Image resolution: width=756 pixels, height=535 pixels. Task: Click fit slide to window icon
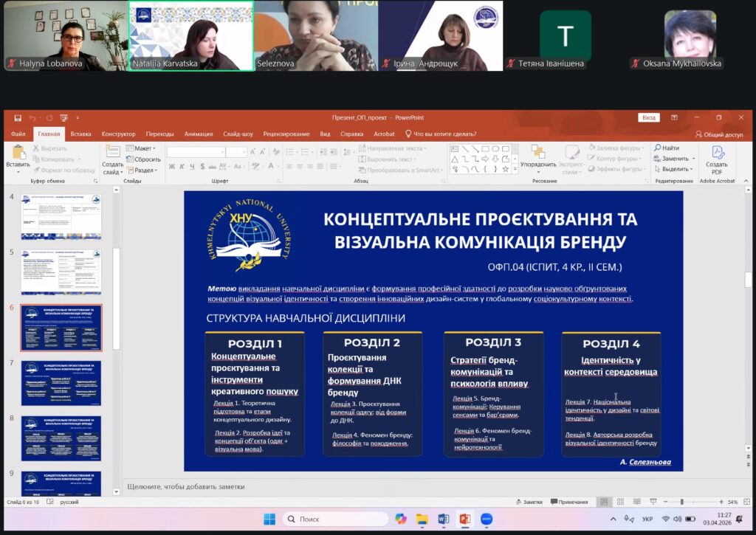coord(746,502)
